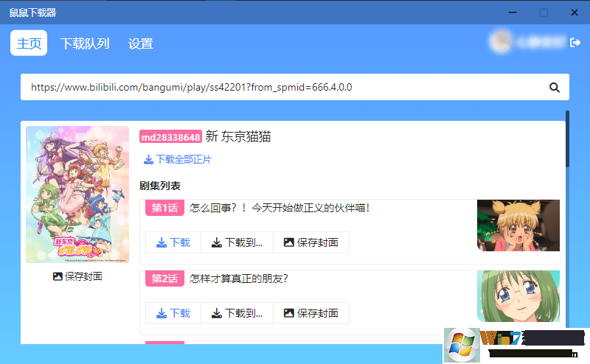Click the blurred user avatar

coord(501,42)
